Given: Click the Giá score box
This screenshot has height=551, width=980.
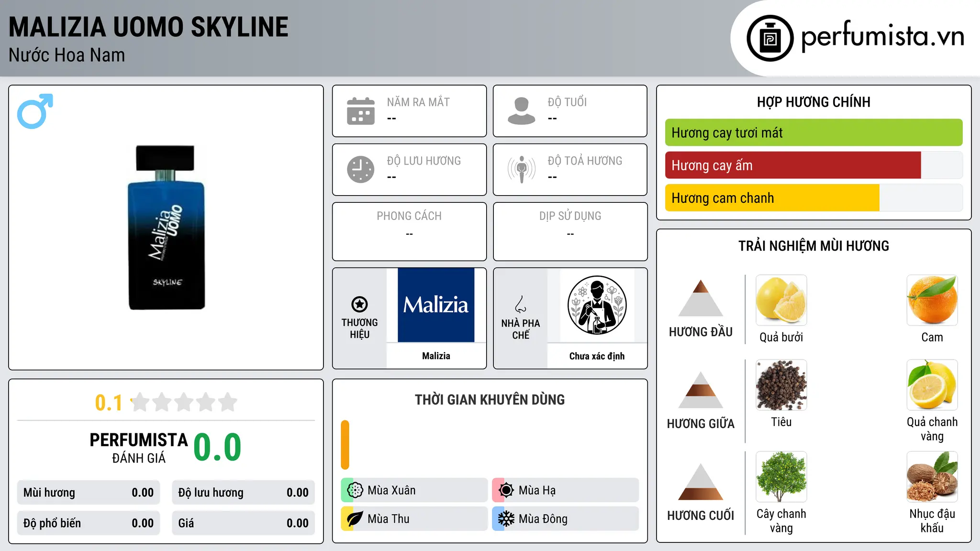Looking at the screenshot, I should click(243, 523).
